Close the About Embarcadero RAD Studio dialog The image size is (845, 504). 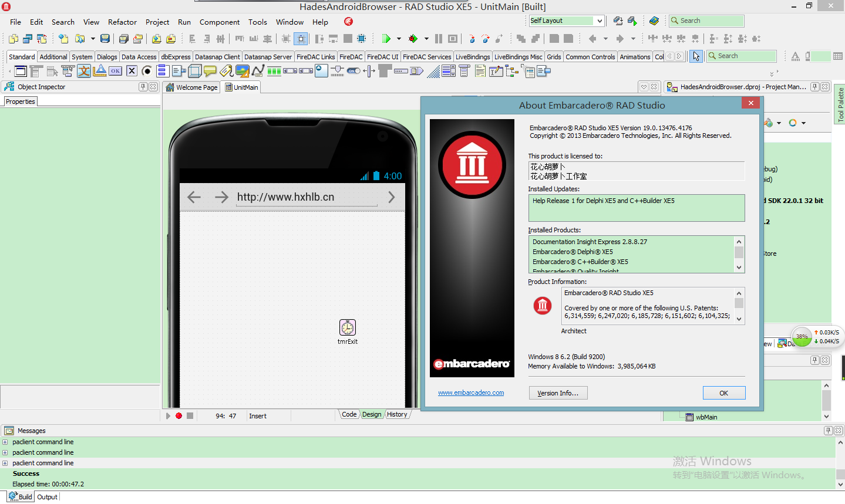pos(750,103)
